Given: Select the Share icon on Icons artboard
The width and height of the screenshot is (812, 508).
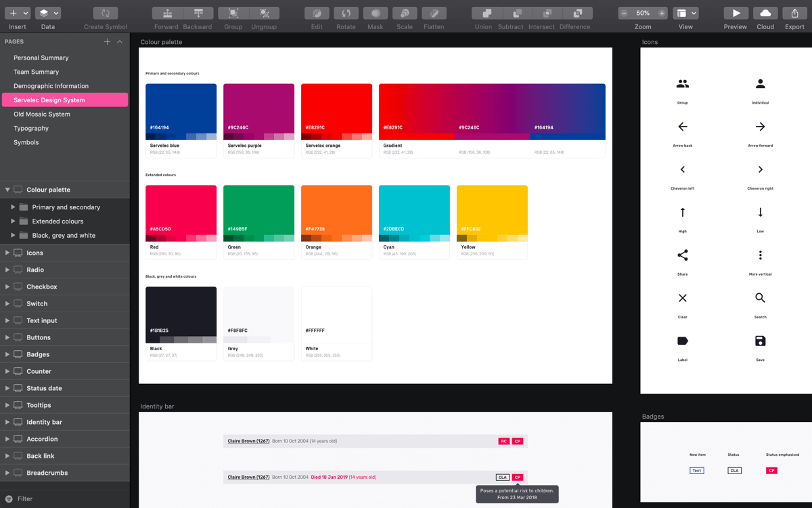Looking at the screenshot, I should 683,255.
